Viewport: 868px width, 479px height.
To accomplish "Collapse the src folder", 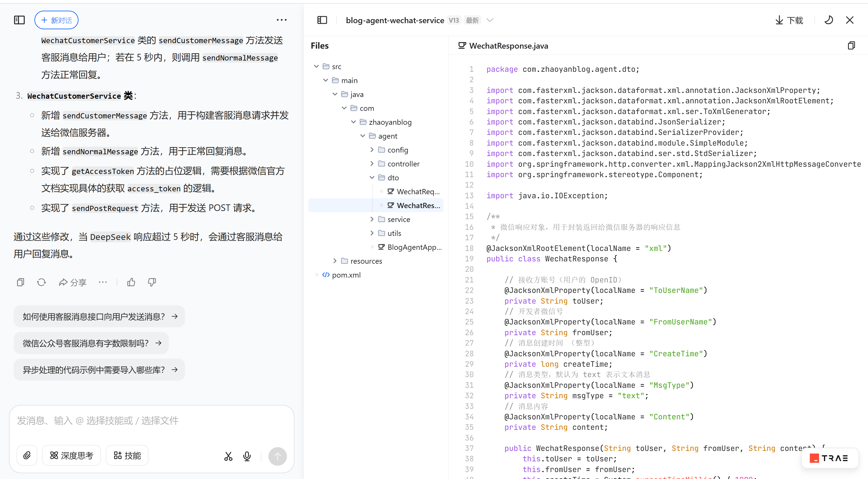I will (316, 66).
